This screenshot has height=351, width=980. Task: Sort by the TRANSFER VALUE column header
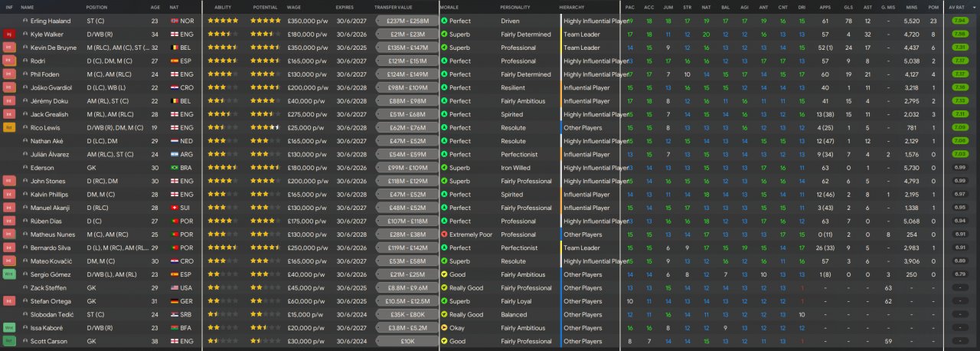[394, 7]
